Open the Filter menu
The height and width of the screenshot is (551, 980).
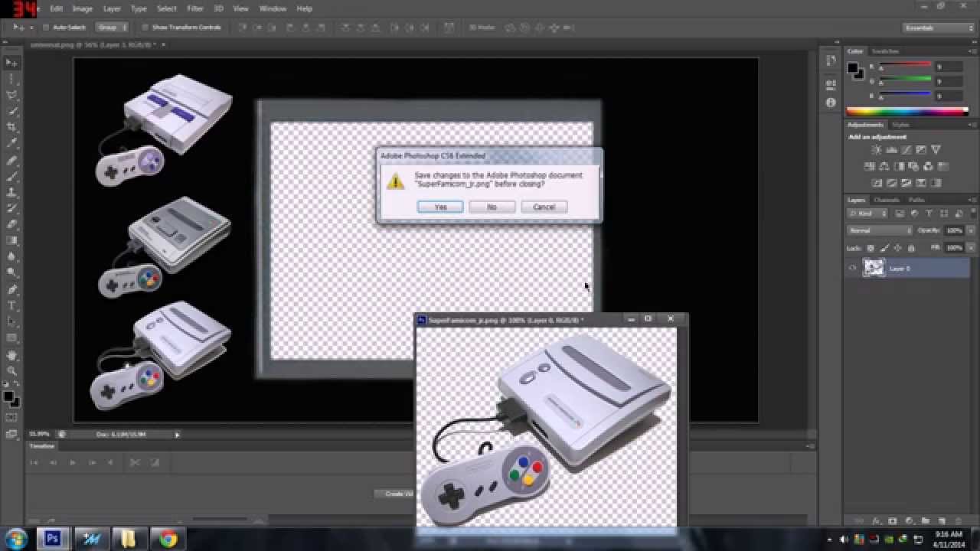point(195,8)
